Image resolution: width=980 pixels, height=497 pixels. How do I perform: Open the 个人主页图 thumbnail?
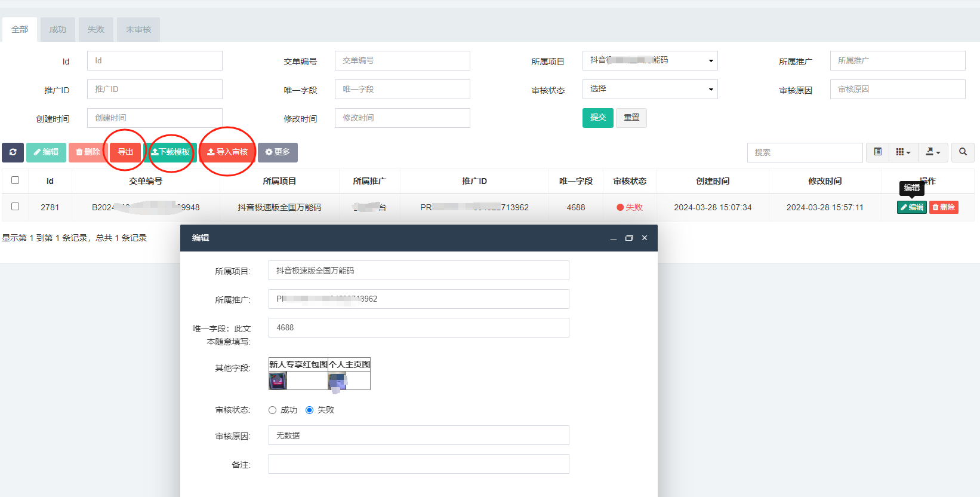[x=338, y=381]
